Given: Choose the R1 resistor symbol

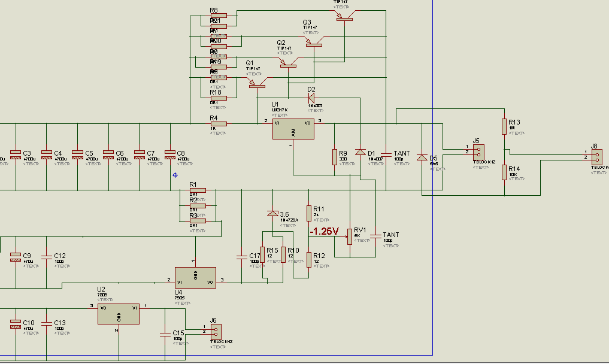Looking at the screenshot, I should coord(198,190).
